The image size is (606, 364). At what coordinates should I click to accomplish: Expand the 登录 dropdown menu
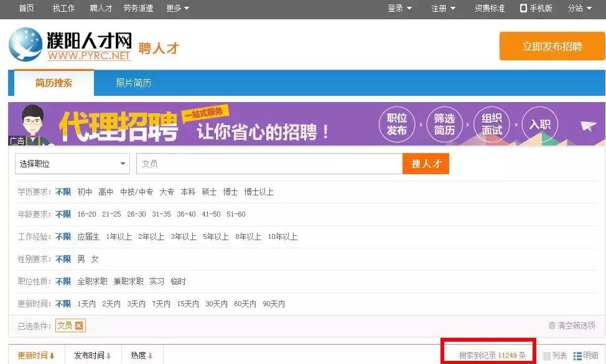pyautogui.click(x=398, y=8)
